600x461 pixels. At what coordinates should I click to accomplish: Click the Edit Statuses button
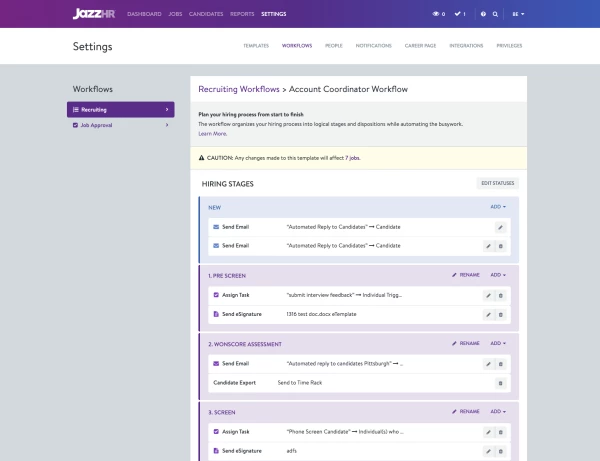point(497,184)
